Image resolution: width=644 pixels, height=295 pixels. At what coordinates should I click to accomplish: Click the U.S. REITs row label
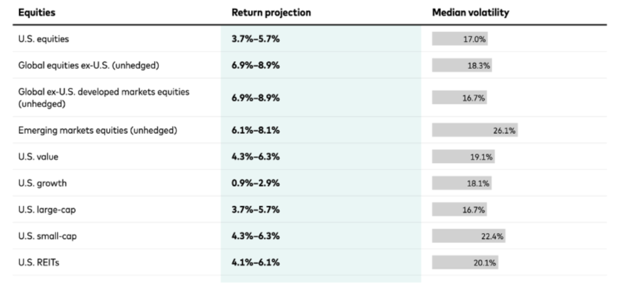click(39, 262)
